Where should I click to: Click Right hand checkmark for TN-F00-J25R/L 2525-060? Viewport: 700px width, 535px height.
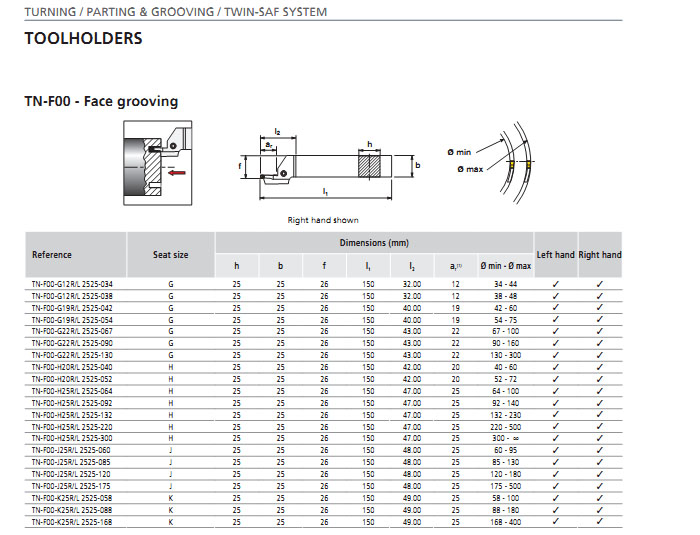point(599,450)
